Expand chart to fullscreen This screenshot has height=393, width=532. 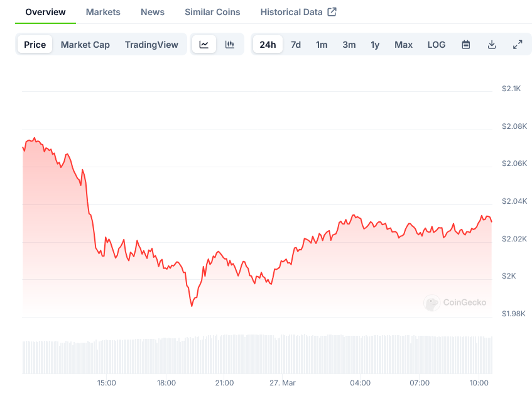(518, 45)
